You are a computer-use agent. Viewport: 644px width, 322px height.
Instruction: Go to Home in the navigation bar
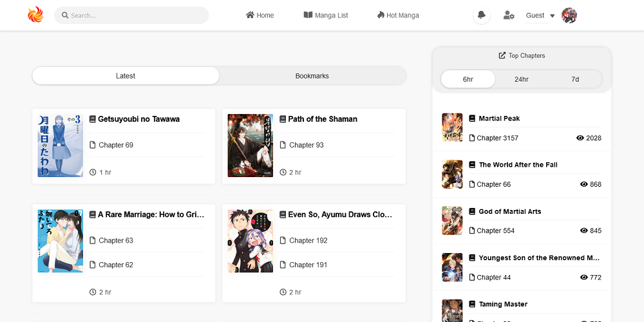click(x=260, y=15)
